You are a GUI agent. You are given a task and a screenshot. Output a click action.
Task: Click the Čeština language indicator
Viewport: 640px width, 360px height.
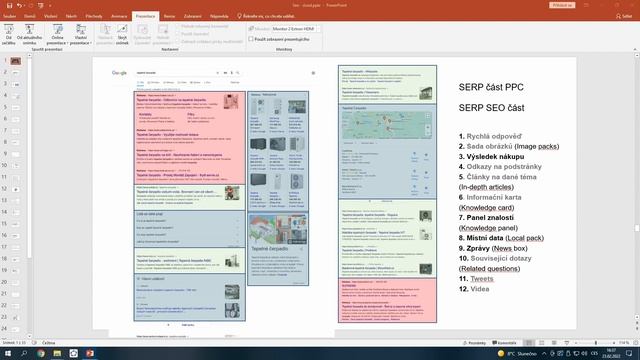pos(49,343)
